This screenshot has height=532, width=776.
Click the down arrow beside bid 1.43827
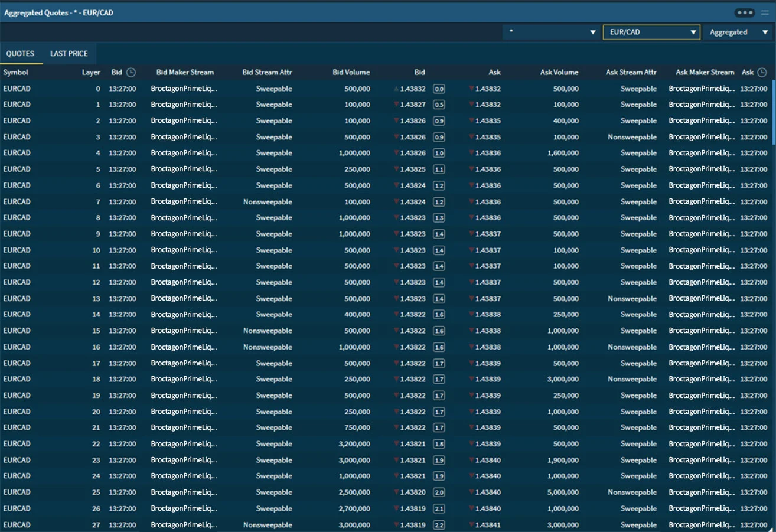click(396, 105)
